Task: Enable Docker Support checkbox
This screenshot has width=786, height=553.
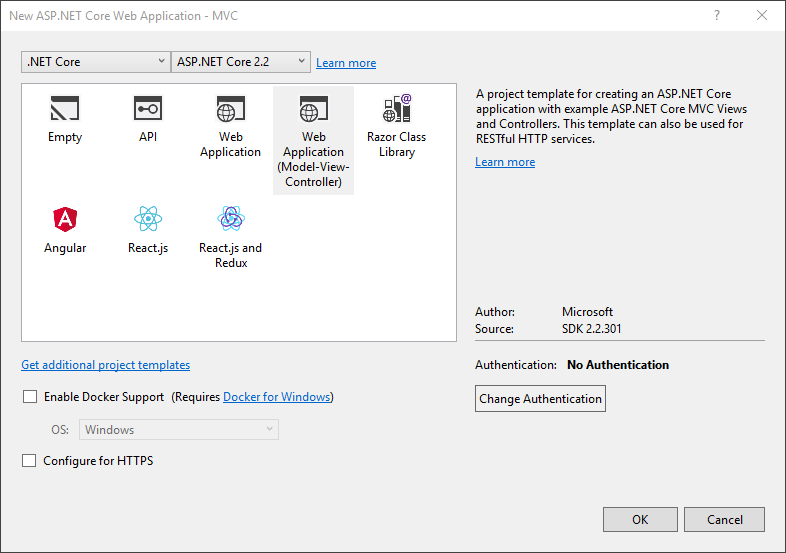Action: point(30,397)
